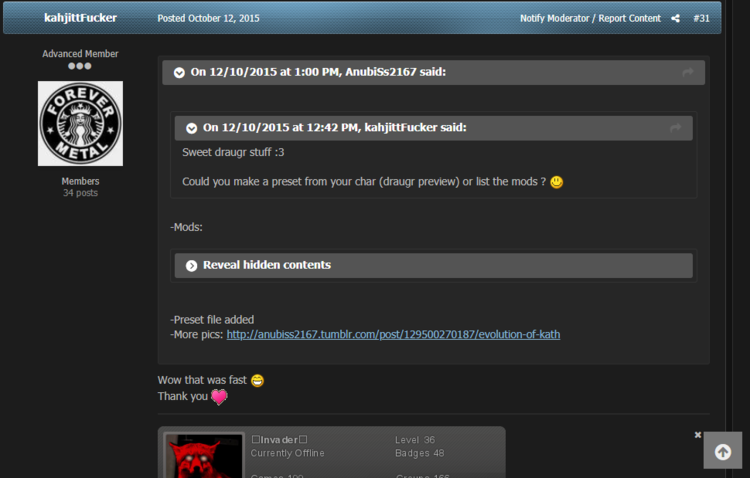This screenshot has width=750, height=478.
Task: Click the grinning emoji after 'Wow that was fast'
Action: (257, 380)
